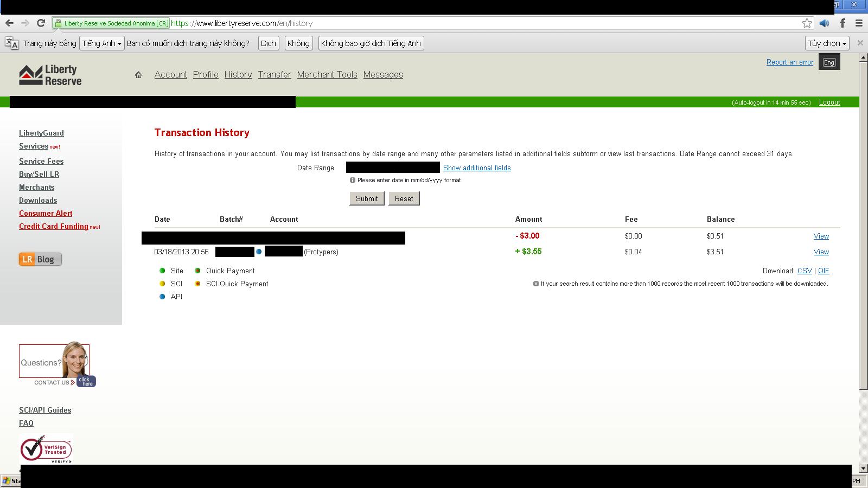View the -$3.00 transaction
Viewport: 868px width, 488px height.
coord(821,236)
